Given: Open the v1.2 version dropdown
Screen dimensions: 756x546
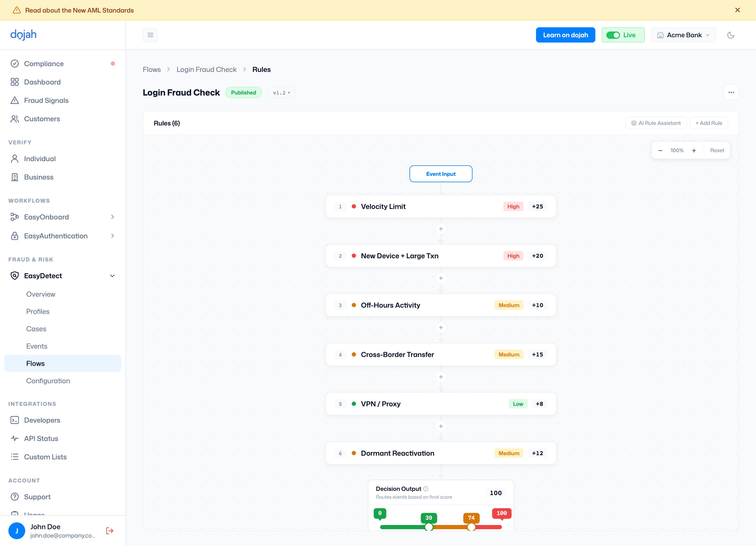Looking at the screenshot, I should tap(281, 93).
